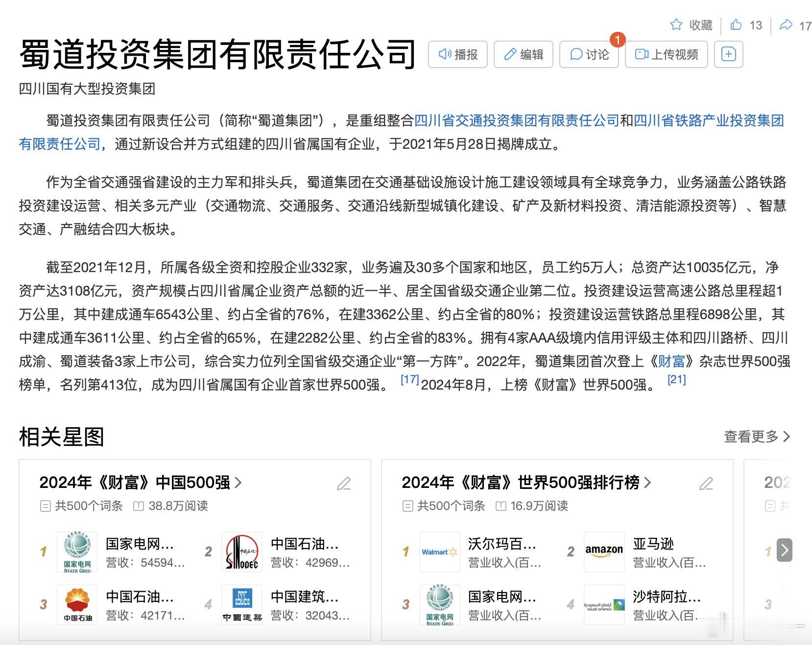Click 16.9万阅读 read count
812x645 pixels.
(539, 506)
